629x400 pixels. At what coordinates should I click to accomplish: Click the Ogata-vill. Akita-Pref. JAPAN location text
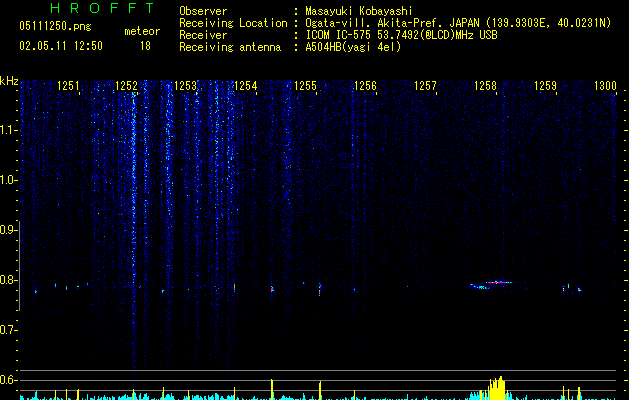(x=458, y=23)
